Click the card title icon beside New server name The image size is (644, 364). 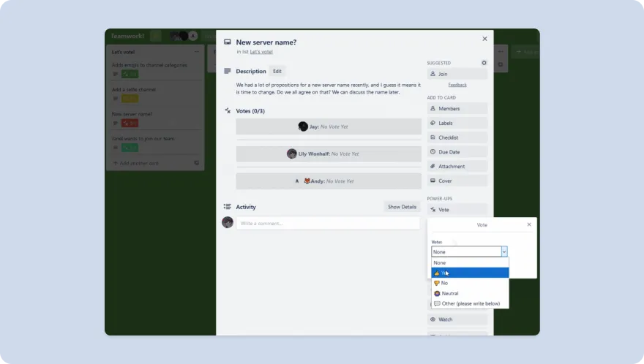(228, 42)
